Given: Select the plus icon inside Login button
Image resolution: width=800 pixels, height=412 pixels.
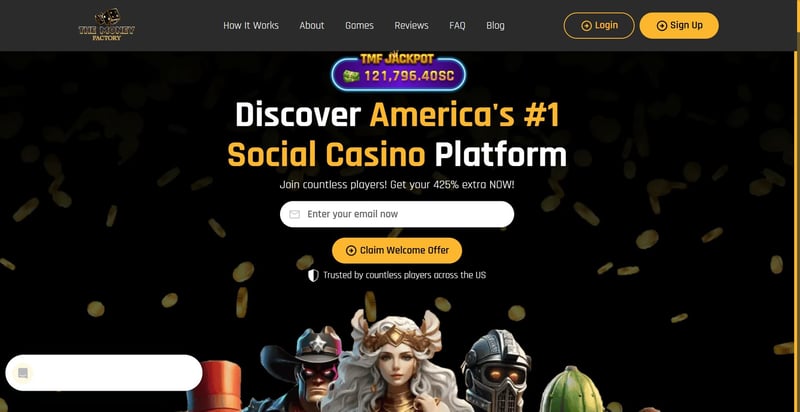Looking at the screenshot, I should pyautogui.click(x=587, y=26).
